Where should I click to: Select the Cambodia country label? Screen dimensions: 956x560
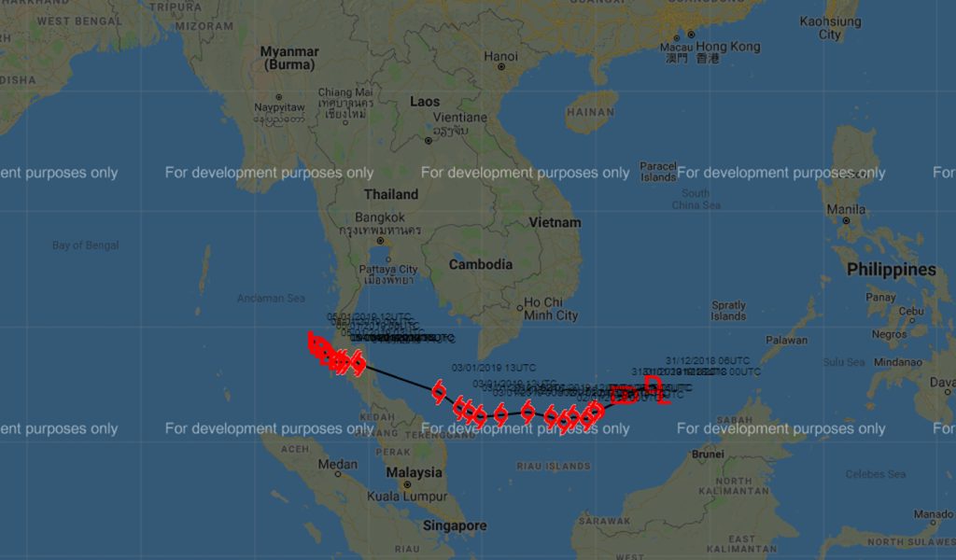(x=481, y=264)
